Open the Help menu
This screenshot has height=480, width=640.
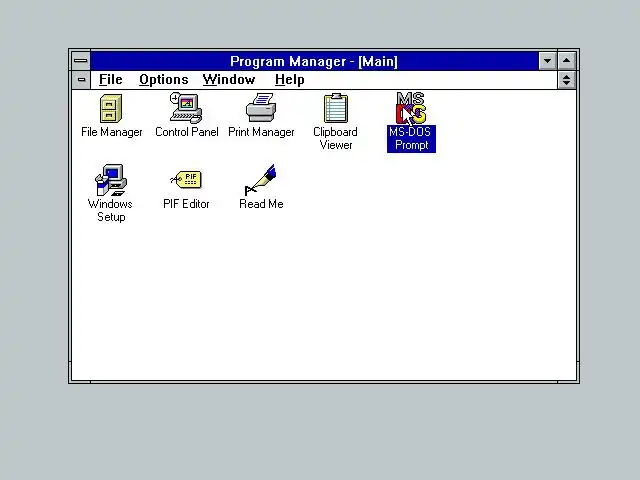point(289,80)
